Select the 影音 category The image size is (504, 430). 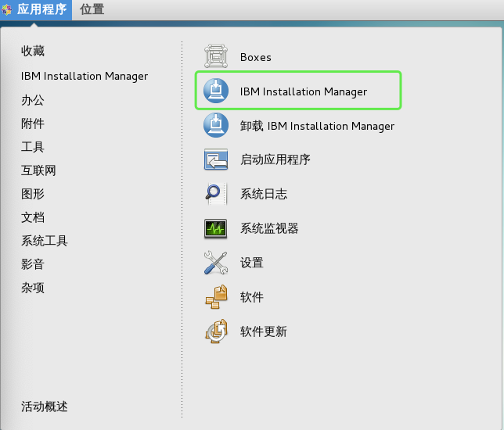(x=33, y=264)
